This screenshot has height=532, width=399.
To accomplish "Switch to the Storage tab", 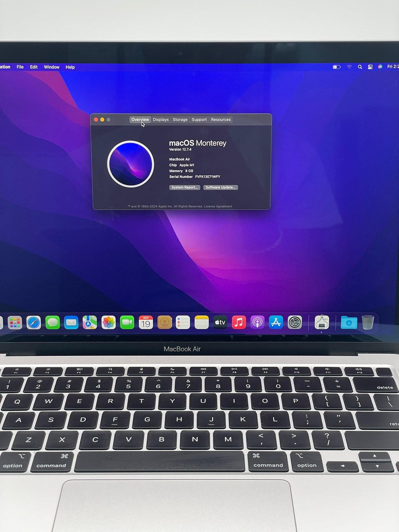I will 180,120.
